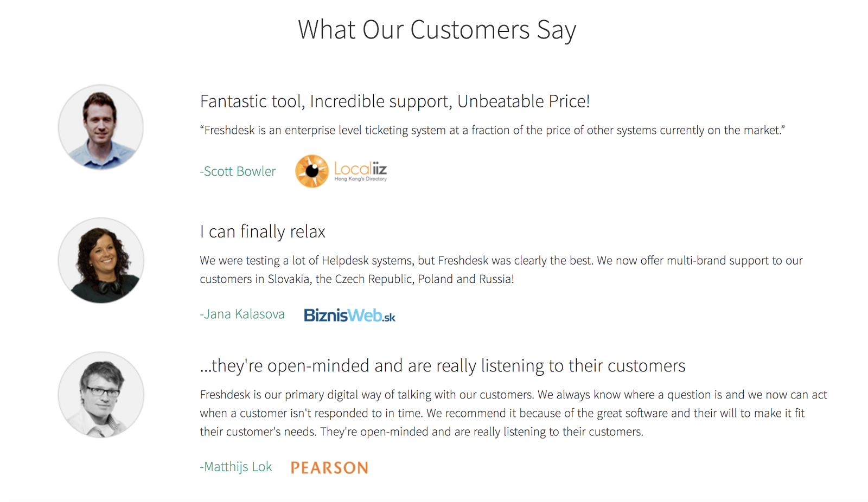The width and height of the screenshot is (868, 502).
Task: Click '...they're open-minded' testimonial headline
Action: tap(443, 366)
